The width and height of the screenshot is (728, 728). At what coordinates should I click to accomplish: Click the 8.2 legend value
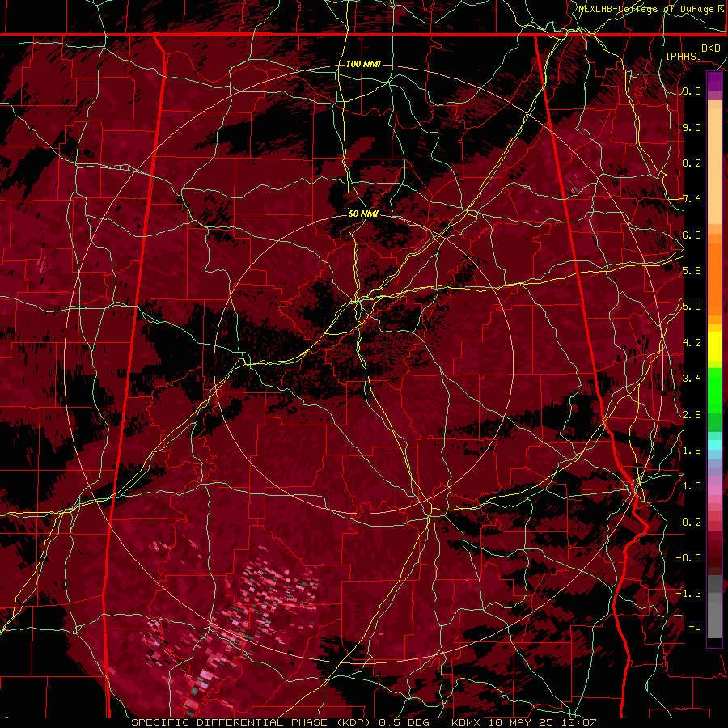pyautogui.click(x=692, y=163)
